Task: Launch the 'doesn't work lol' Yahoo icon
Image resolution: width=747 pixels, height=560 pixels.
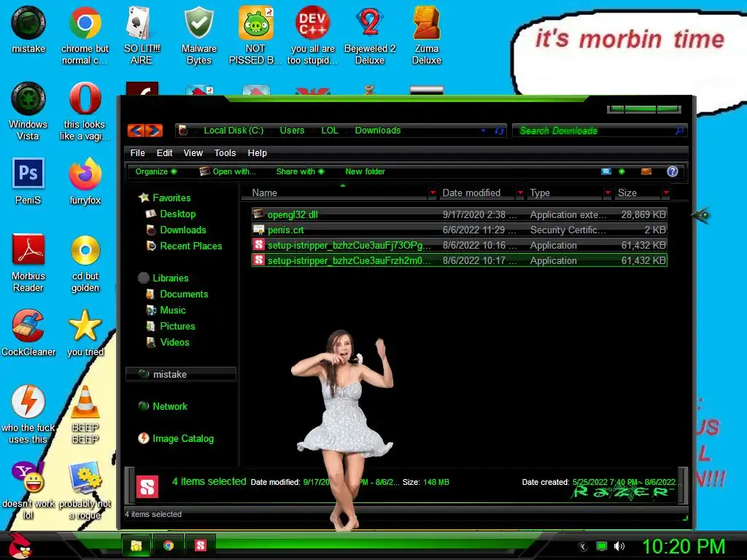Action: 28,490
